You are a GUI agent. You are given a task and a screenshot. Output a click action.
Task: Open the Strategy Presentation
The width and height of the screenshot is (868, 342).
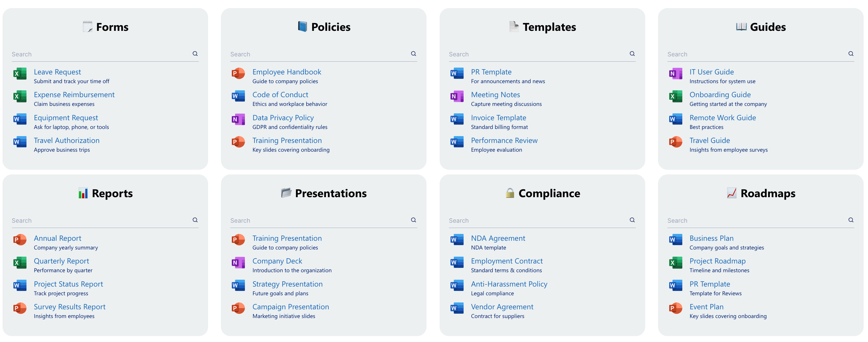pyautogui.click(x=287, y=284)
